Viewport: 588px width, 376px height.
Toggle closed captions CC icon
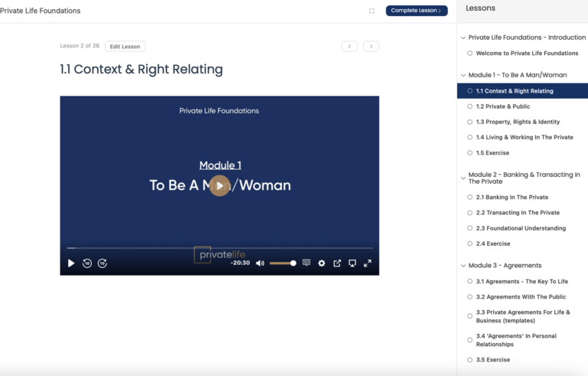[x=306, y=263]
